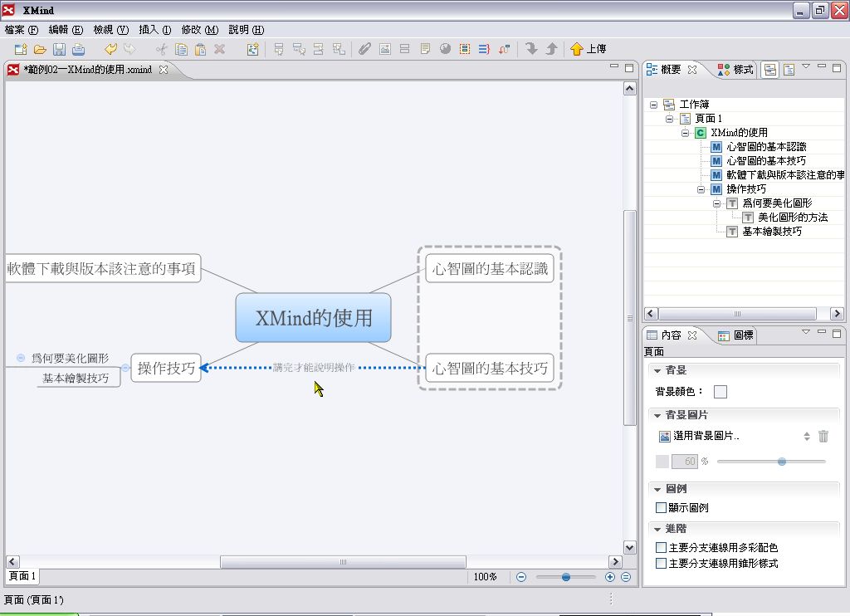This screenshot has height=616, width=850.
Task: Check 顯示圖例 checkbox
Action: pos(661,507)
